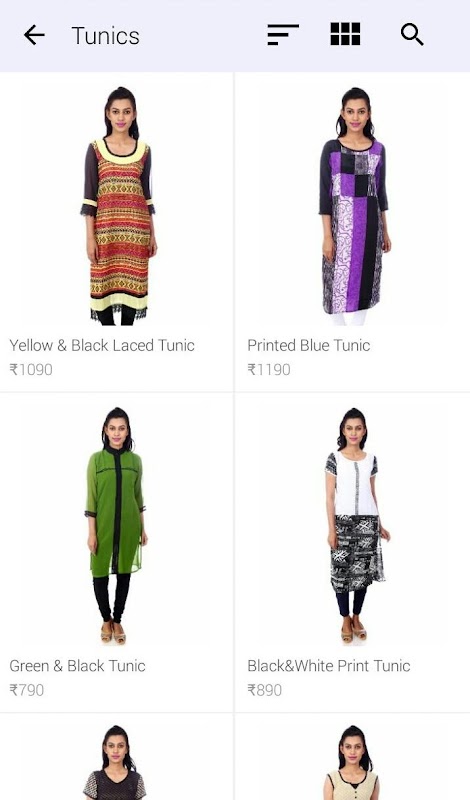
Task: Tap the Tunics page title
Action: [x=106, y=36]
